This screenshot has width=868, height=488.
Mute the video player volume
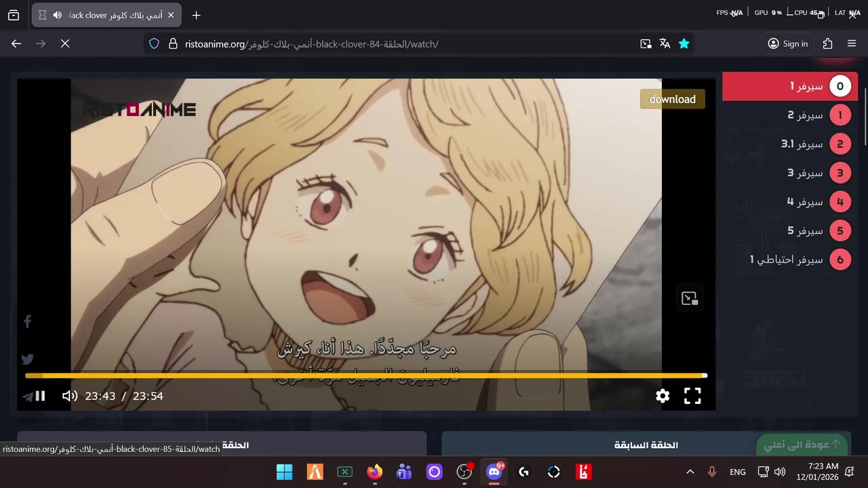[x=70, y=396]
